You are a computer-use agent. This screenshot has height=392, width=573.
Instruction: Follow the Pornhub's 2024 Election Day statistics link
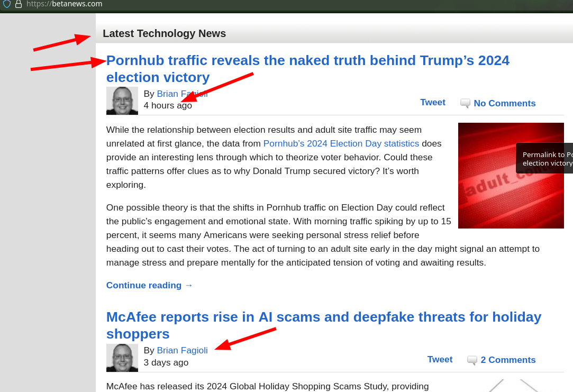click(341, 143)
